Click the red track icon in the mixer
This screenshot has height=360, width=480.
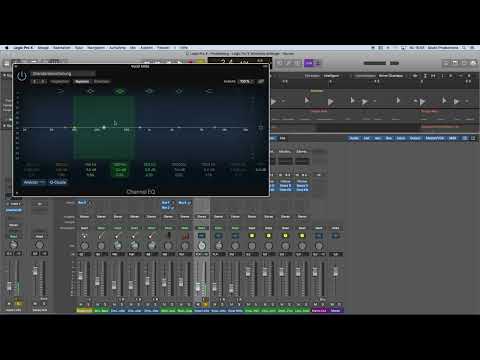(185, 236)
